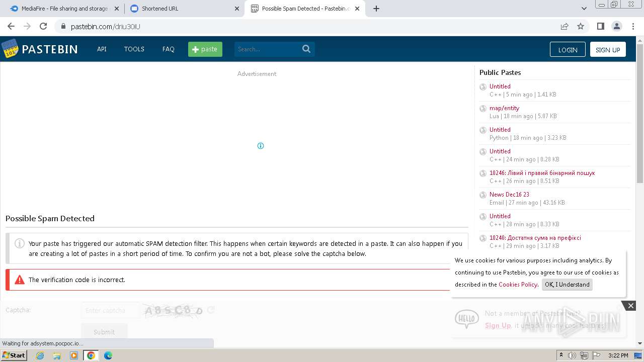
Task: Open the News Dec16 23 paste
Action: (x=509, y=195)
